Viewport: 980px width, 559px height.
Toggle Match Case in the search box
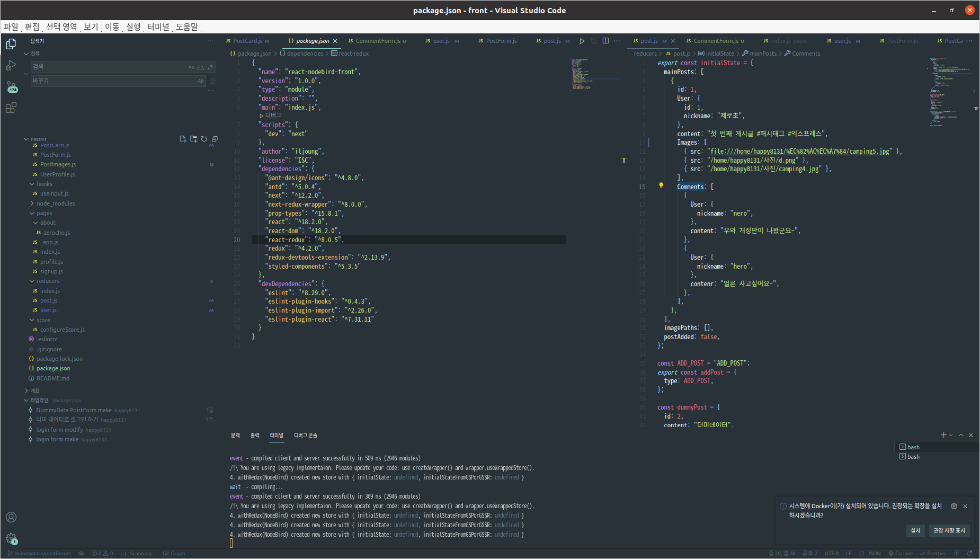(191, 67)
